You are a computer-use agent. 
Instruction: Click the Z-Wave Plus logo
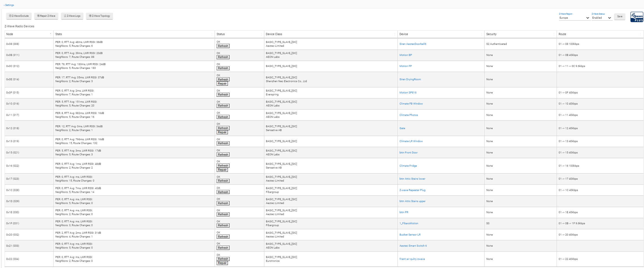click(x=637, y=17)
